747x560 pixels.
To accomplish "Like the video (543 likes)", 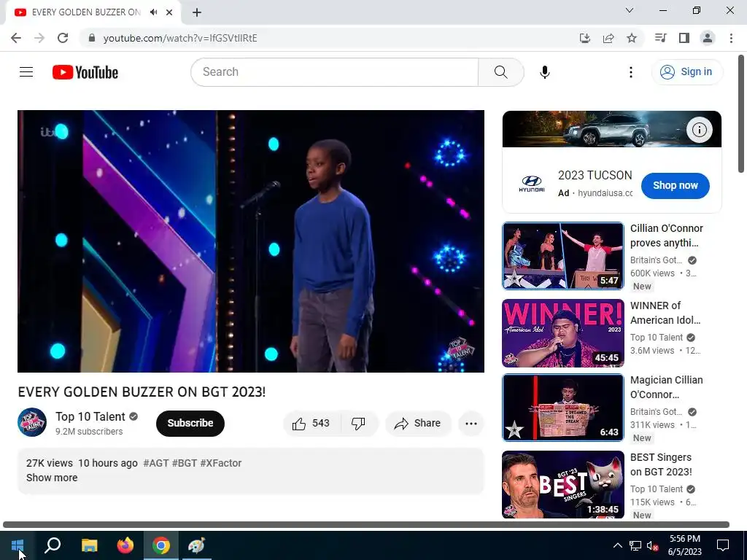I will click(x=311, y=424).
